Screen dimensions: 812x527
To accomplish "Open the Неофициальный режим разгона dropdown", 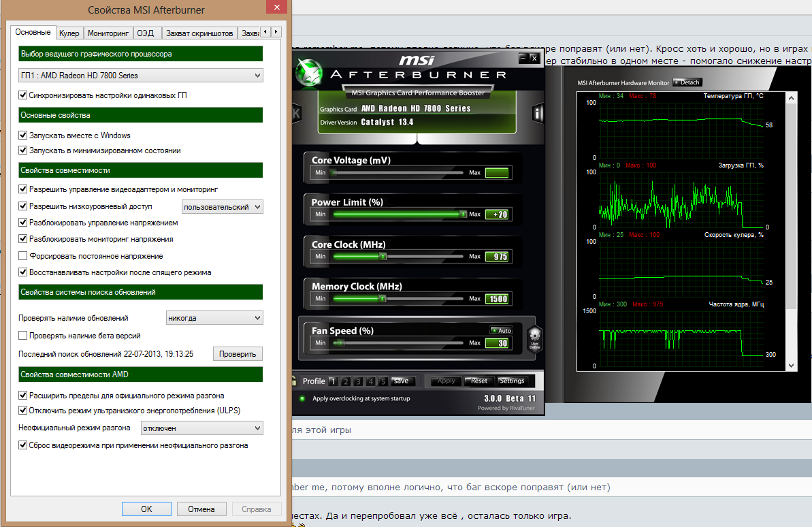I will [x=202, y=428].
